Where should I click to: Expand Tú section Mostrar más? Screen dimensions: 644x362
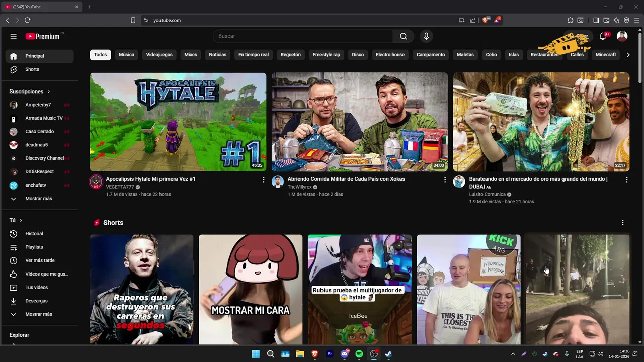39,314
